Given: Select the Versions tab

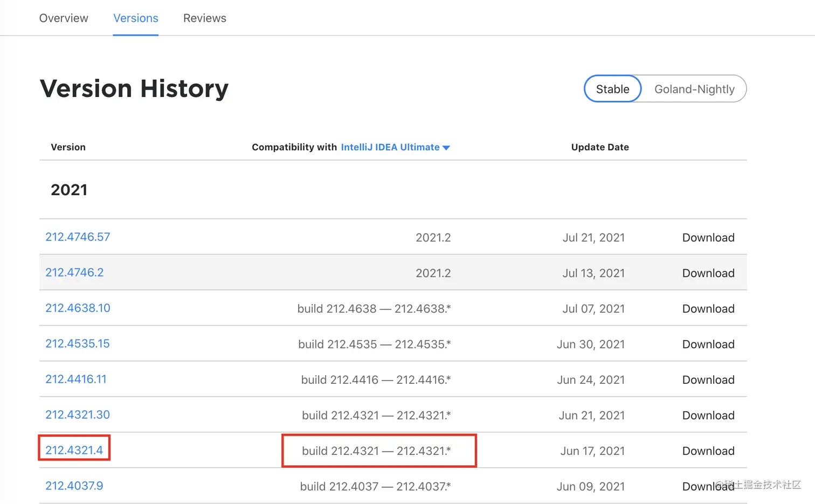Looking at the screenshot, I should tap(135, 18).
